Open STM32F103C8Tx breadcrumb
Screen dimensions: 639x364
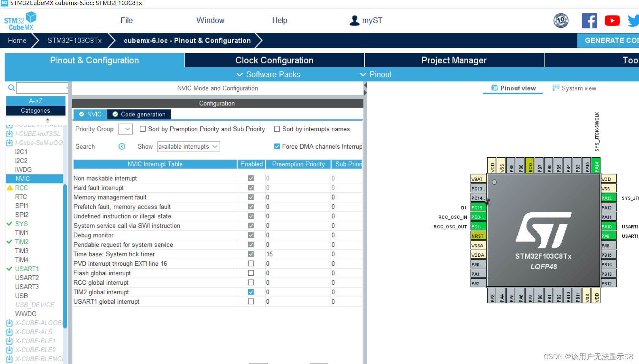coord(74,40)
